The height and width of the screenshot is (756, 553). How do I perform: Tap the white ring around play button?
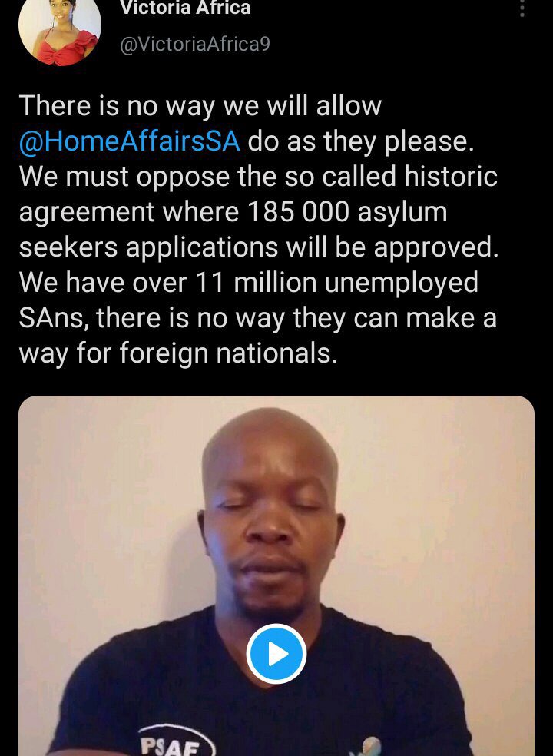coord(276,627)
